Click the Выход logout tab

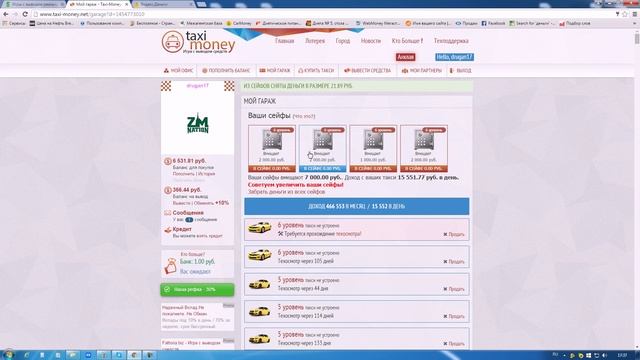(x=460, y=71)
